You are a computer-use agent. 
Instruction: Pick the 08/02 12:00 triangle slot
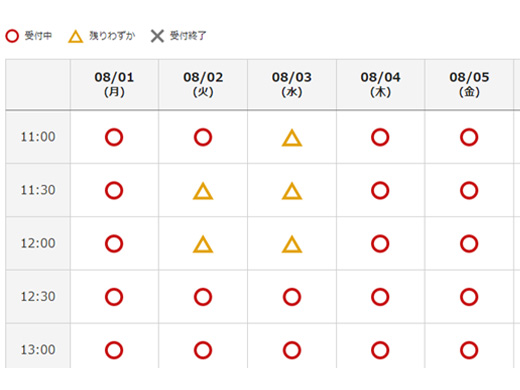[203, 244]
